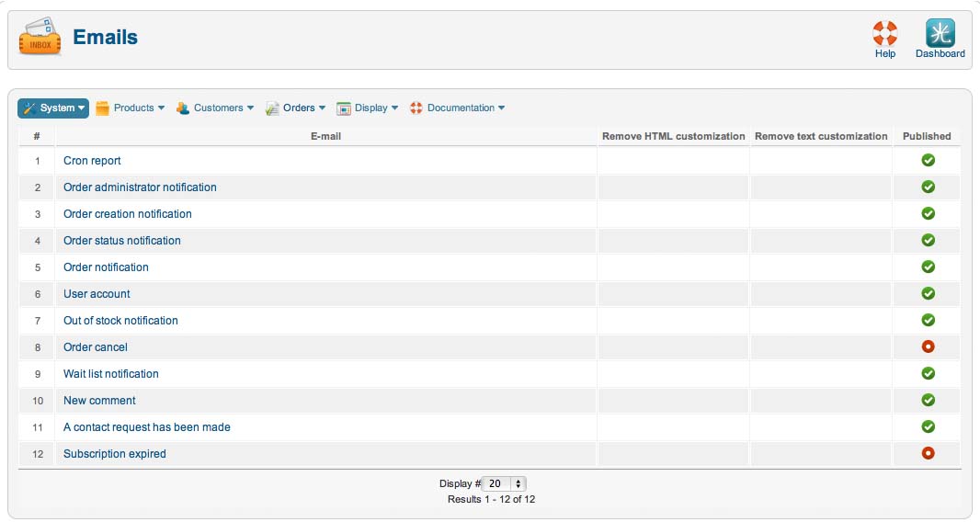Viewport: 980px width, 522px height.
Task: Sort by the E-mail column header
Action: point(325,136)
